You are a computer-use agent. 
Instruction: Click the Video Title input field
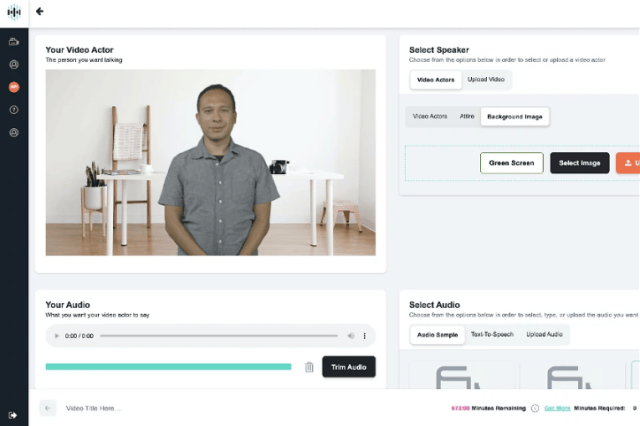coord(150,408)
